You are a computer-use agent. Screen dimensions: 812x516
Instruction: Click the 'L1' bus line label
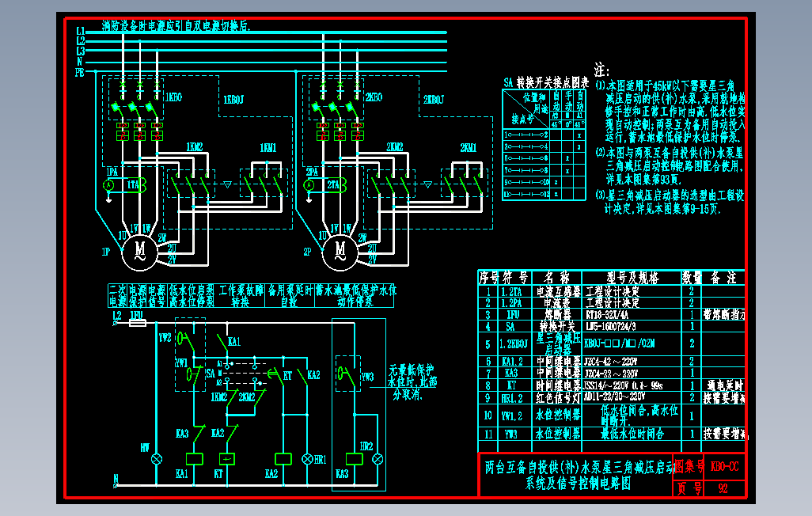pyautogui.click(x=81, y=31)
